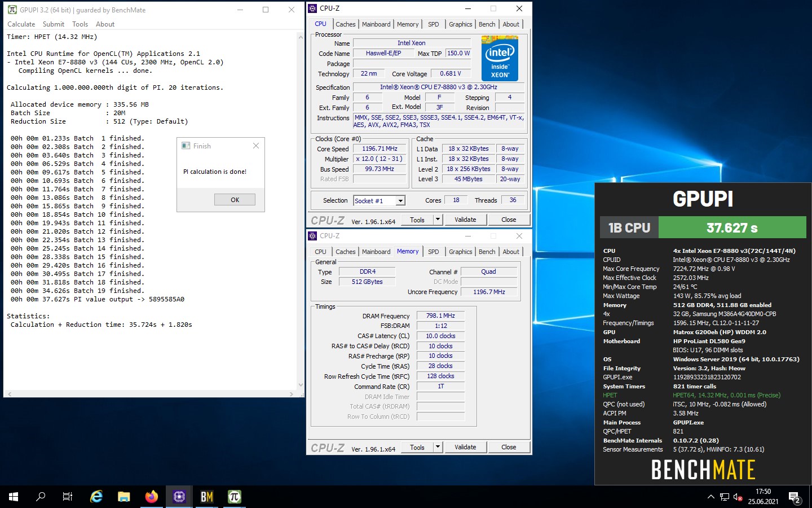Open Firefox from the taskbar
Image resolution: width=812 pixels, height=508 pixels.
[x=152, y=497]
